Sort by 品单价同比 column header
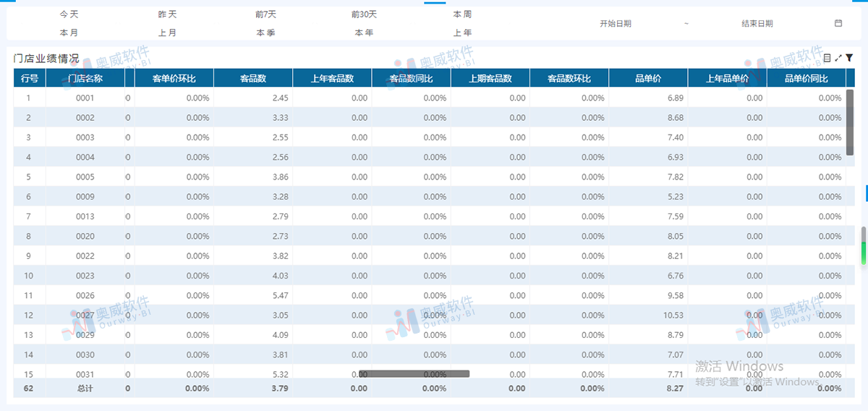Image resolution: width=868 pixels, height=411 pixels. tap(807, 78)
